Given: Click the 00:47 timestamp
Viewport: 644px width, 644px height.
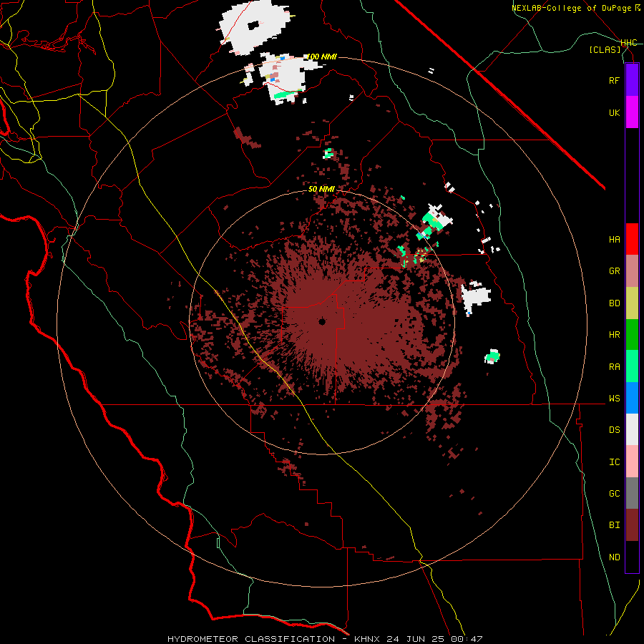Looking at the screenshot, I should [466, 639].
